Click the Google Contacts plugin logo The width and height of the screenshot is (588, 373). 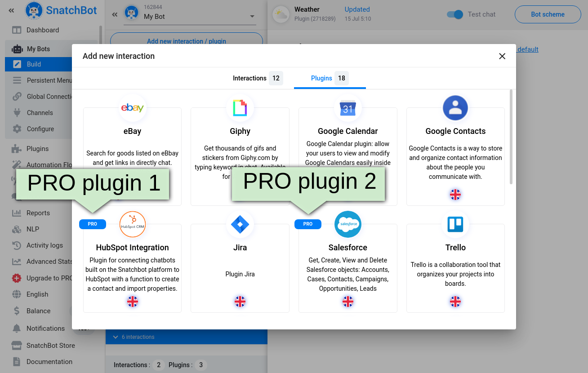[x=455, y=108]
